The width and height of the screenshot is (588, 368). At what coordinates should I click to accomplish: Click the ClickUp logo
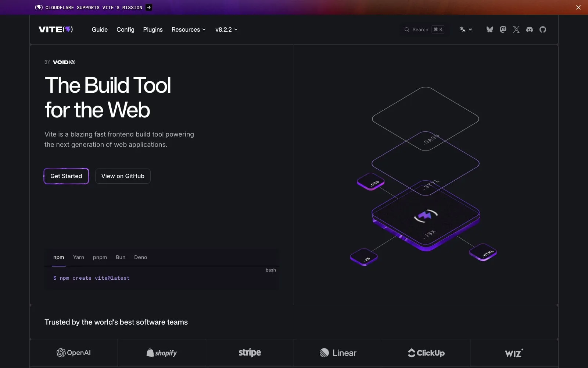(426, 353)
